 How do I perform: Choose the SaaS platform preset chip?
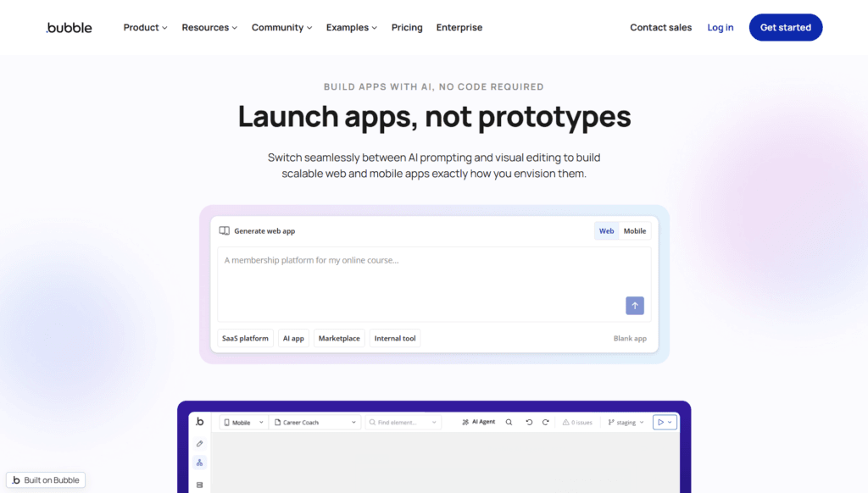click(x=245, y=339)
